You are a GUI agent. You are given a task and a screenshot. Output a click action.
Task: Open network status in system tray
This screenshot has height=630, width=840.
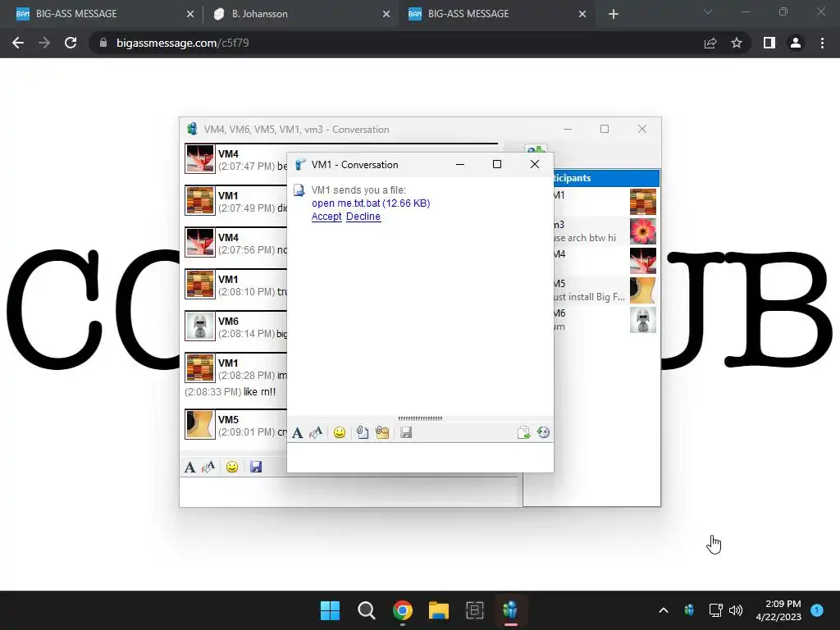[x=715, y=610]
